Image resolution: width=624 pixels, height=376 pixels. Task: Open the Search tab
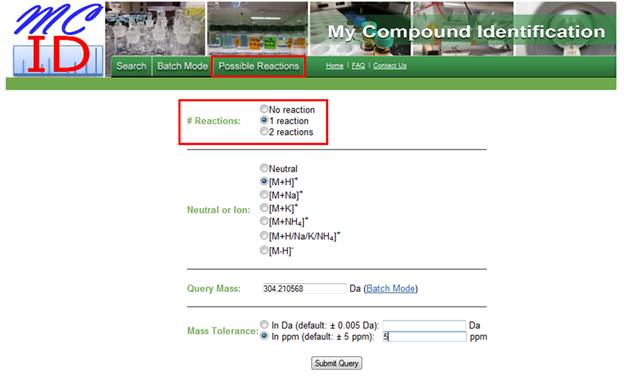[x=131, y=66]
